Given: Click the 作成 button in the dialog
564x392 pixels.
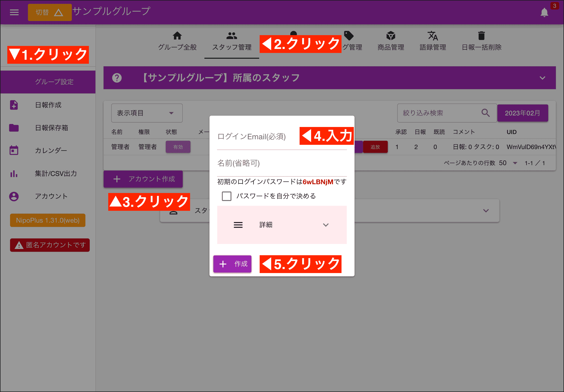Looking at the screenshot, I should pyautogui.click(x=232, y=264).
